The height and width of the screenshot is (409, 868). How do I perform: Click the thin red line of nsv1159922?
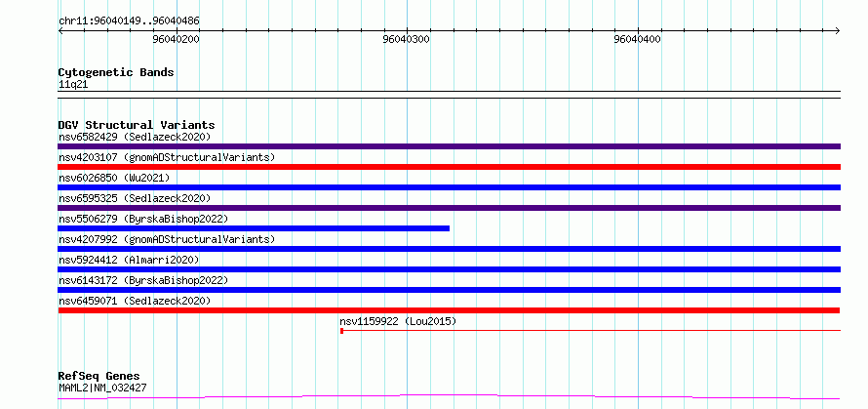point(592,331)
